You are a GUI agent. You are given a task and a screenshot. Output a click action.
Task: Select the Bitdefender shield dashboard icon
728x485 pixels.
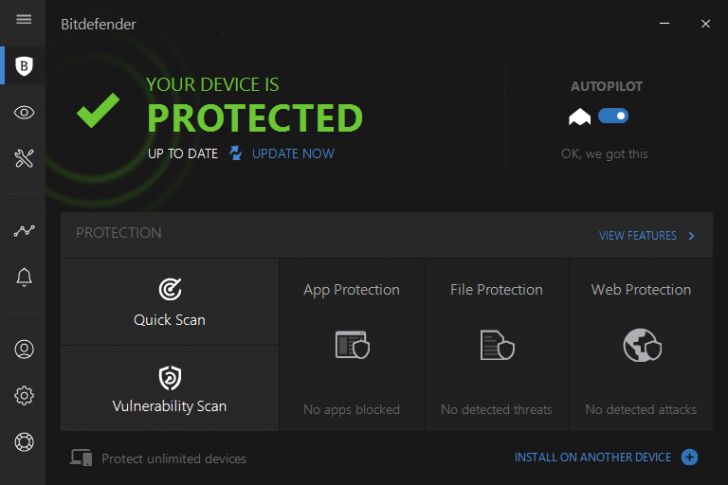[24, 66]
